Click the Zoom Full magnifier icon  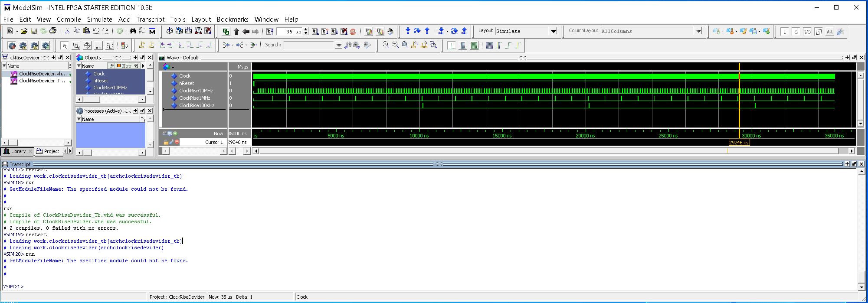point(405,45)
